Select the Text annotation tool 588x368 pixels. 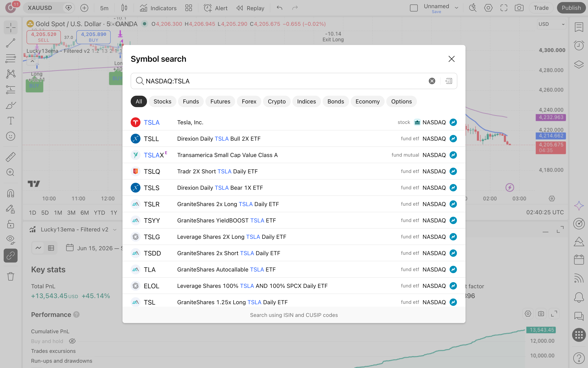(x=10, y=121)
